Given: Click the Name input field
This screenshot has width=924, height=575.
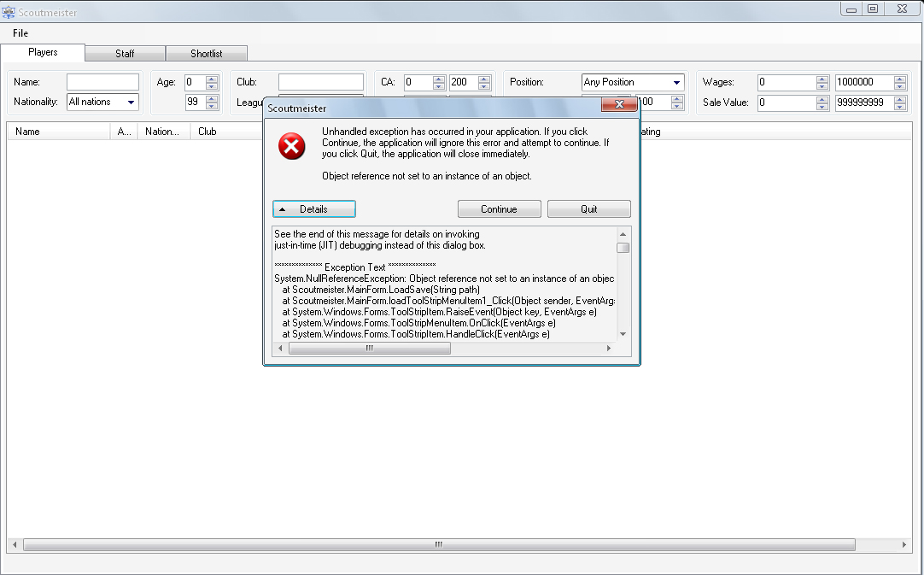Looking at the screenshot, I should (x=102, y=83).
